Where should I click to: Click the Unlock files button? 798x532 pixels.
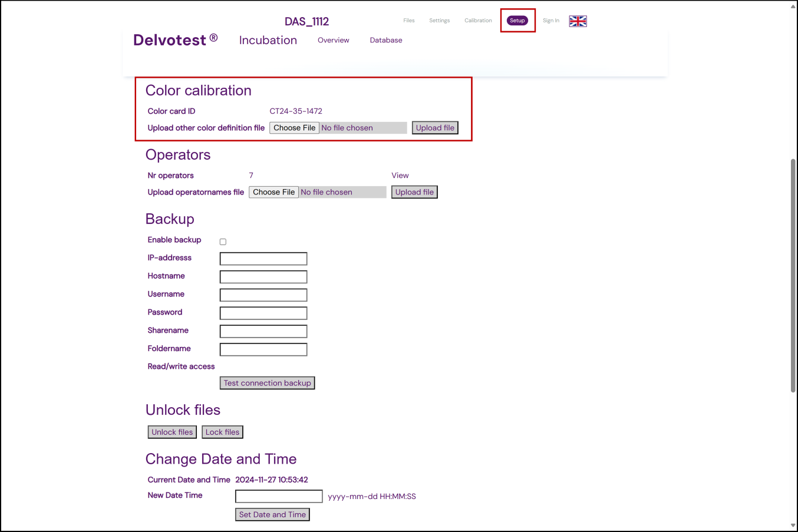pos(172,432)
